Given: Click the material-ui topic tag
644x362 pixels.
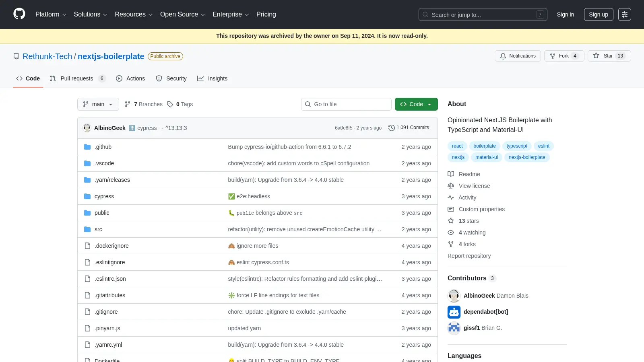Looking at the screenshot, I should click(x=487, y=157).
